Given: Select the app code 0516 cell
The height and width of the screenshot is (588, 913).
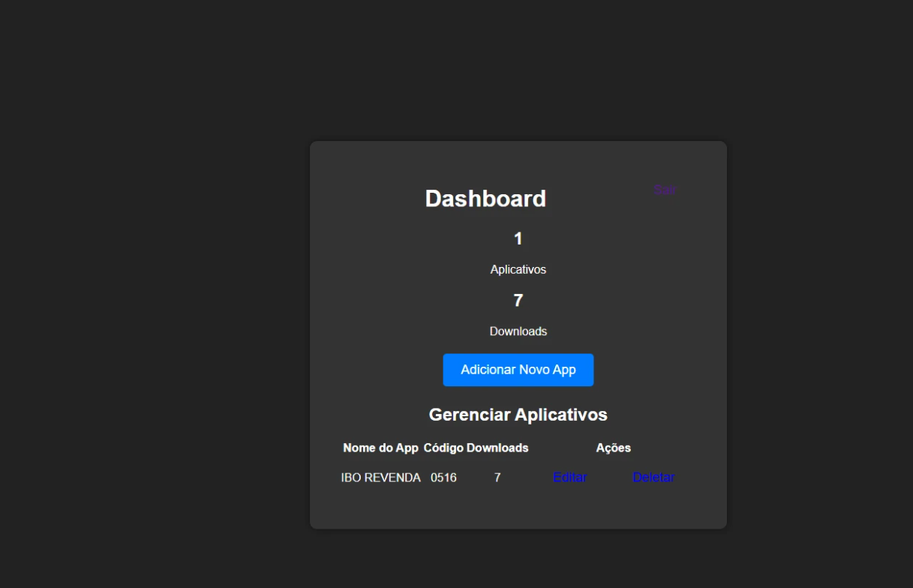Looking at the screenshot, I should [443, 478].
